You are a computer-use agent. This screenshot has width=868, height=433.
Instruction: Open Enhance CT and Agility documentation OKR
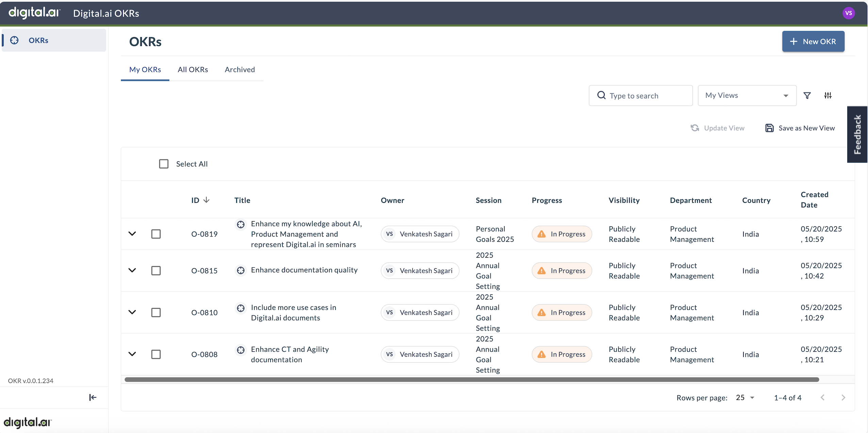pyautogui.click(x=290, y=354)
